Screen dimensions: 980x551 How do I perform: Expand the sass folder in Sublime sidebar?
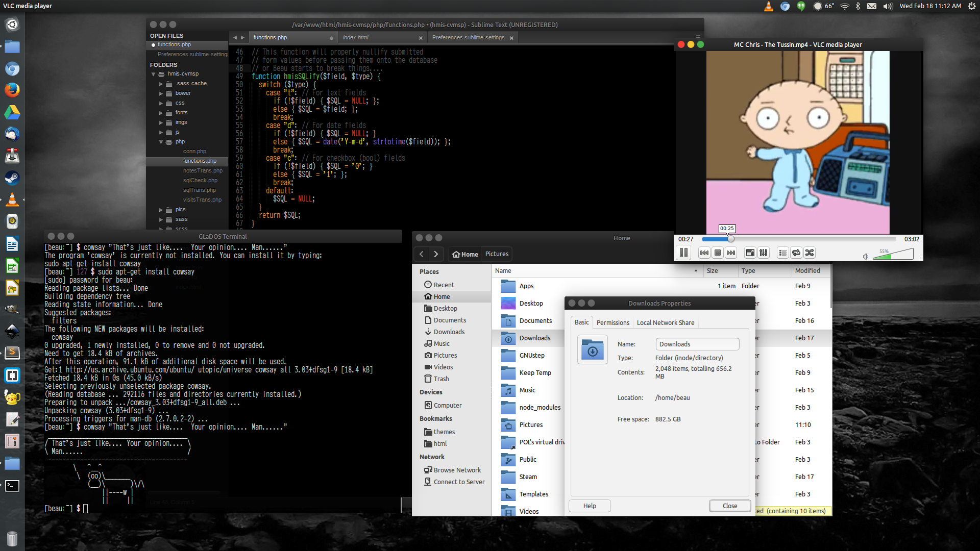(161, 219)
